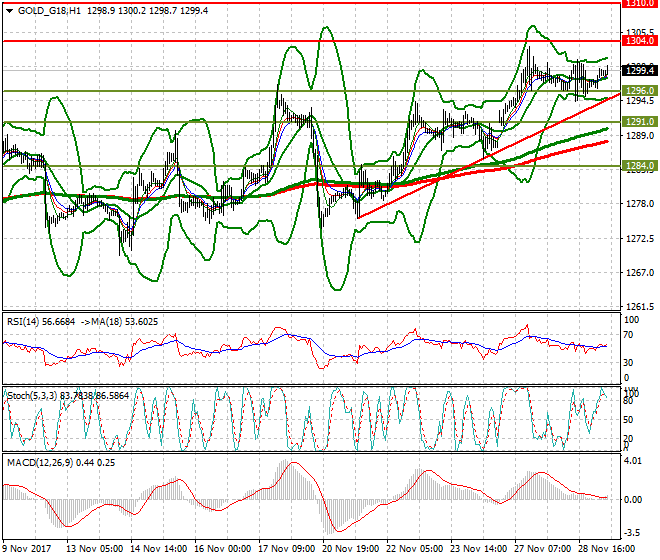Select the red 1304.0 resistance level label
660x560 pixels.
pyautogui.click(x=639, y=41)
